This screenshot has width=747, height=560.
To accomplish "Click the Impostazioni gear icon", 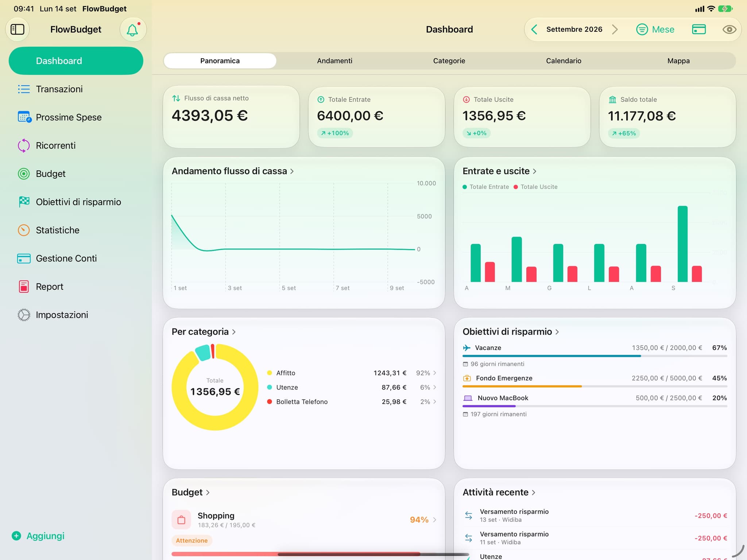I will 24,315.
